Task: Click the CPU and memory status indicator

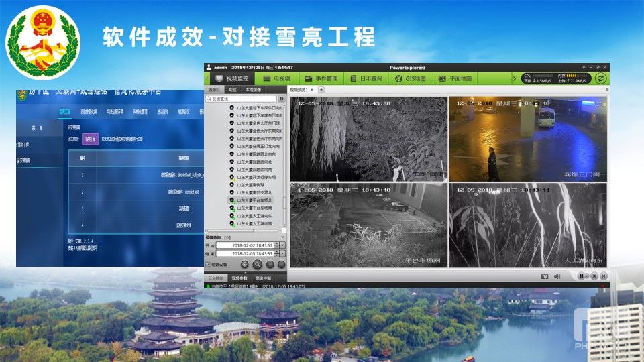Action: point(557,78)
